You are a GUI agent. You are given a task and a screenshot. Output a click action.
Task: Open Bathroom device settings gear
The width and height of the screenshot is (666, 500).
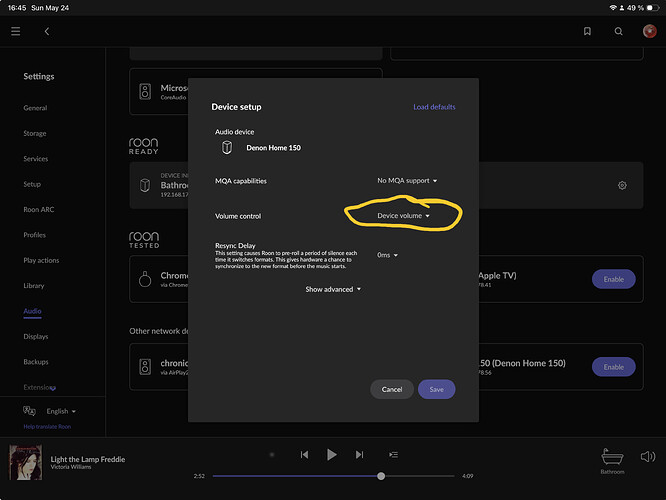(622, 185)
